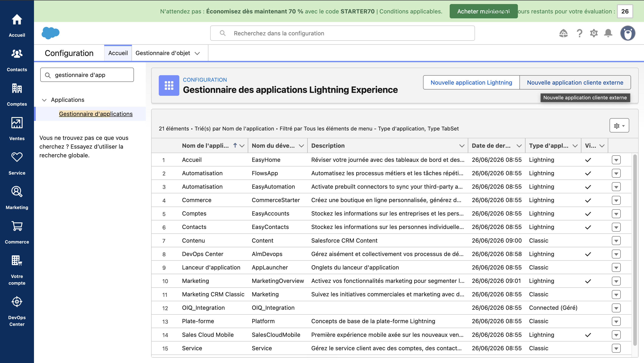Collapse the Applications tree section
The image size is (644, 363).
click(x=44, y=100)
